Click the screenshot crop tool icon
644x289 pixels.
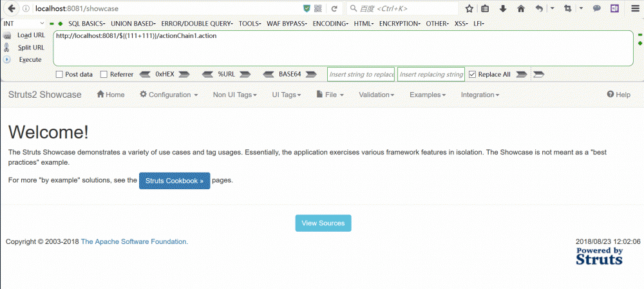pos(568,8)
